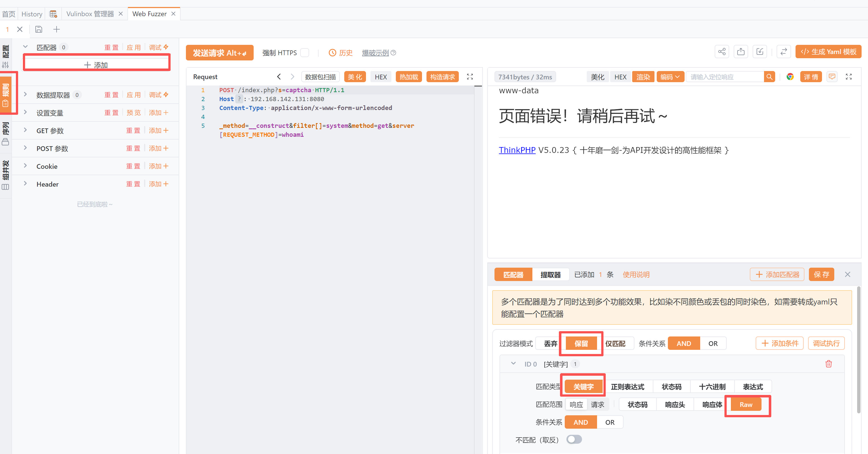Add a new fuzzer tab with plus icon
Image resolution: width=868 pixels, height=454 pixels.
coord(57,29)
